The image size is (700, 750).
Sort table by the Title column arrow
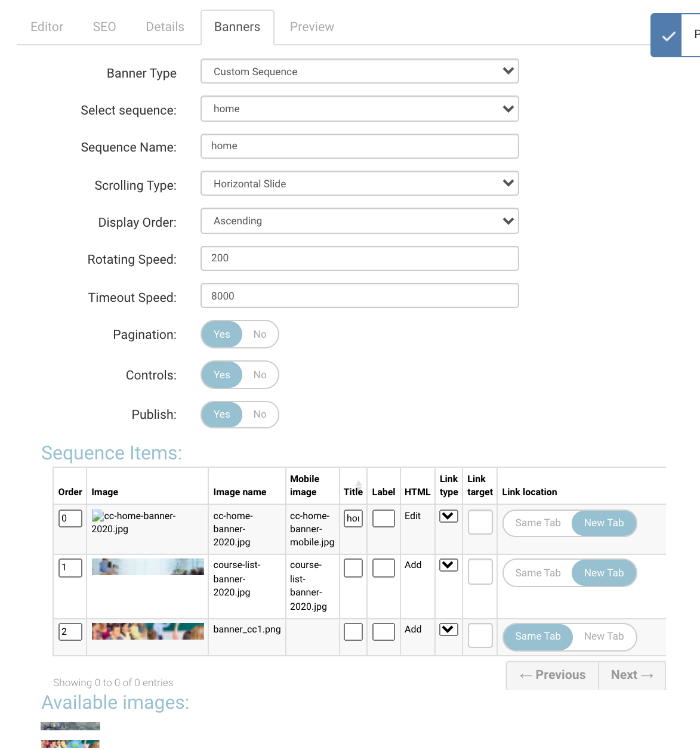coord(359,483)
